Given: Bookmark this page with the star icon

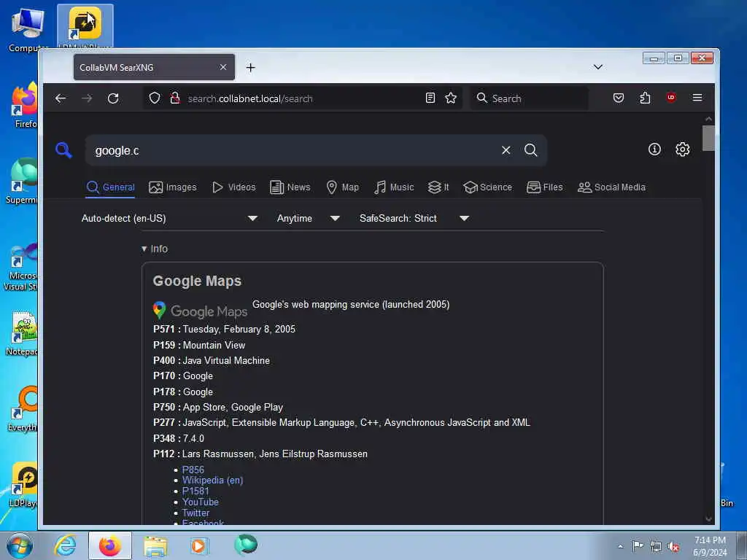Looking at the screenshot, I should 451,98.
